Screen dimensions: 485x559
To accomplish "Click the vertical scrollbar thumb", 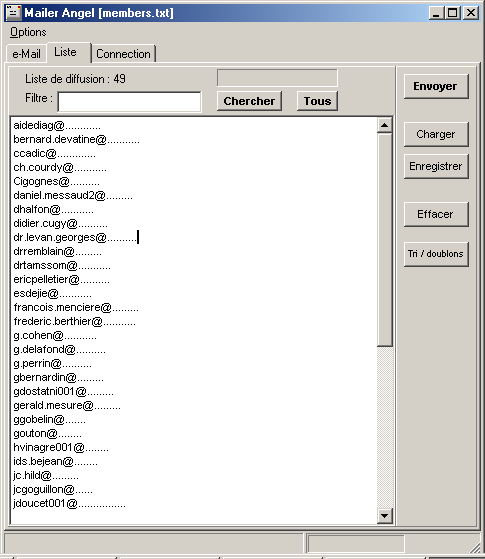I will coord(384,239).
